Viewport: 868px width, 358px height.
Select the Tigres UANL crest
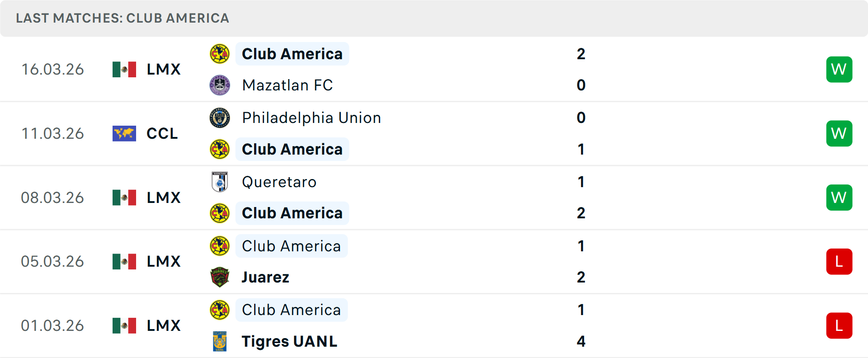(x=220, y=341)
